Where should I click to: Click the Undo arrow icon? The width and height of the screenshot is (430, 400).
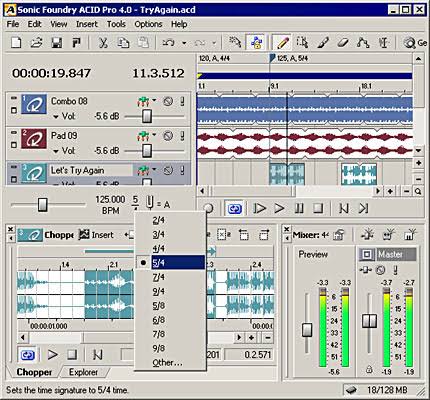168,43
